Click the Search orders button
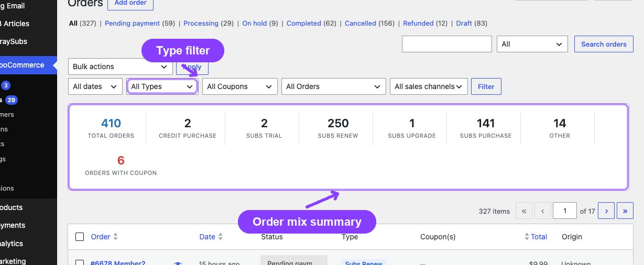644x265 pixels. click(x=604, y=44)
